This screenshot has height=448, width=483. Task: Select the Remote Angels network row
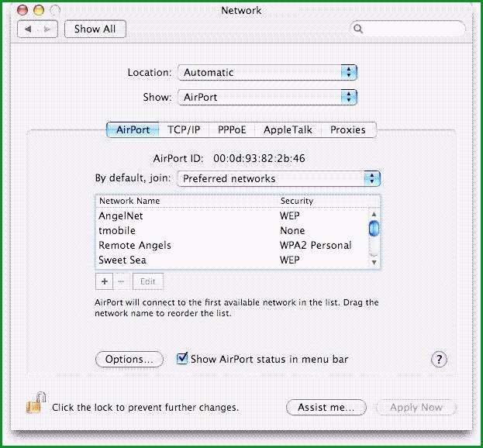click(x=233, y=245)
